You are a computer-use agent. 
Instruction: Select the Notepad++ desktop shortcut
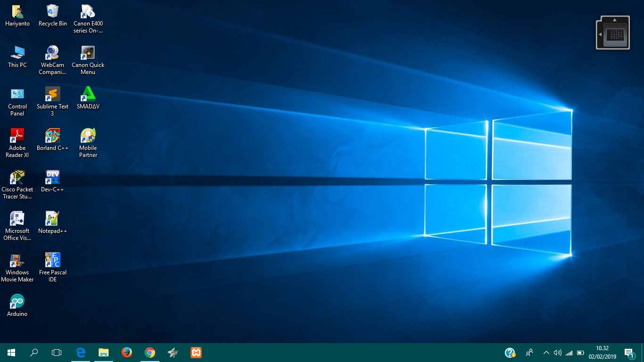53,223
